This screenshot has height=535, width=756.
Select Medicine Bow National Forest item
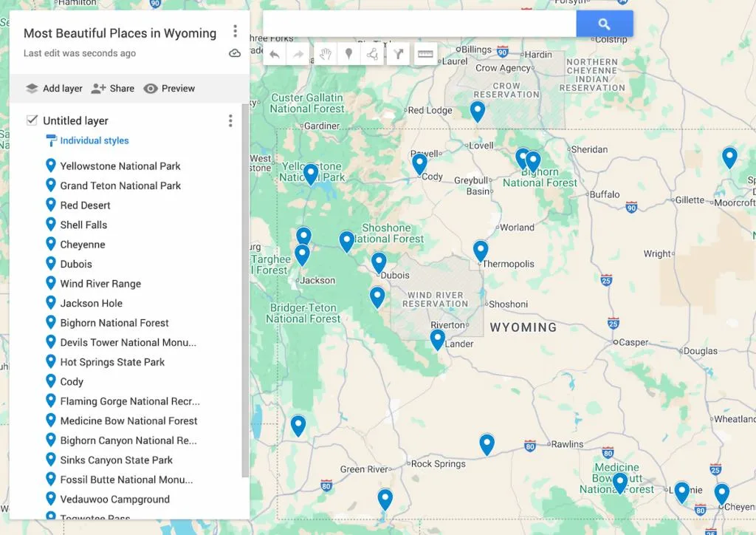coord(128,421)
